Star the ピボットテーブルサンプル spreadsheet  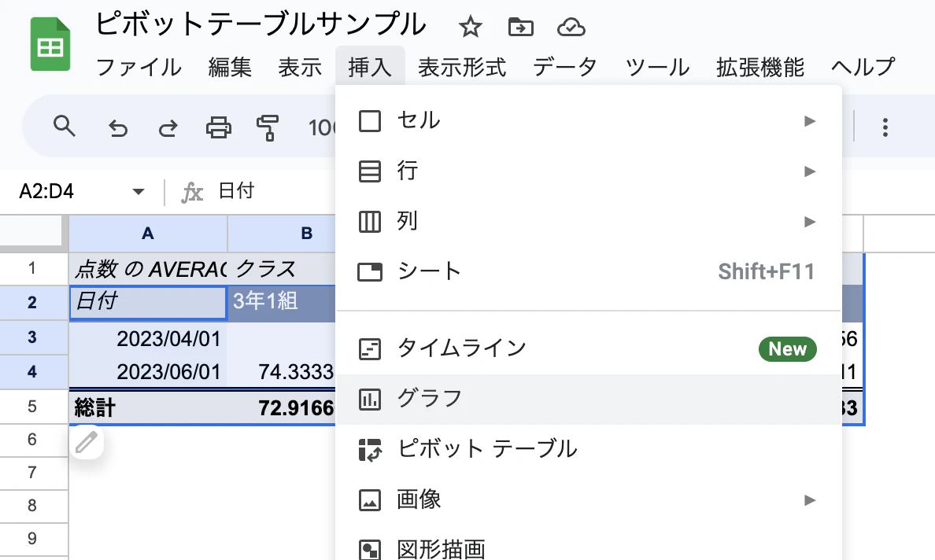tap(470, 26)
